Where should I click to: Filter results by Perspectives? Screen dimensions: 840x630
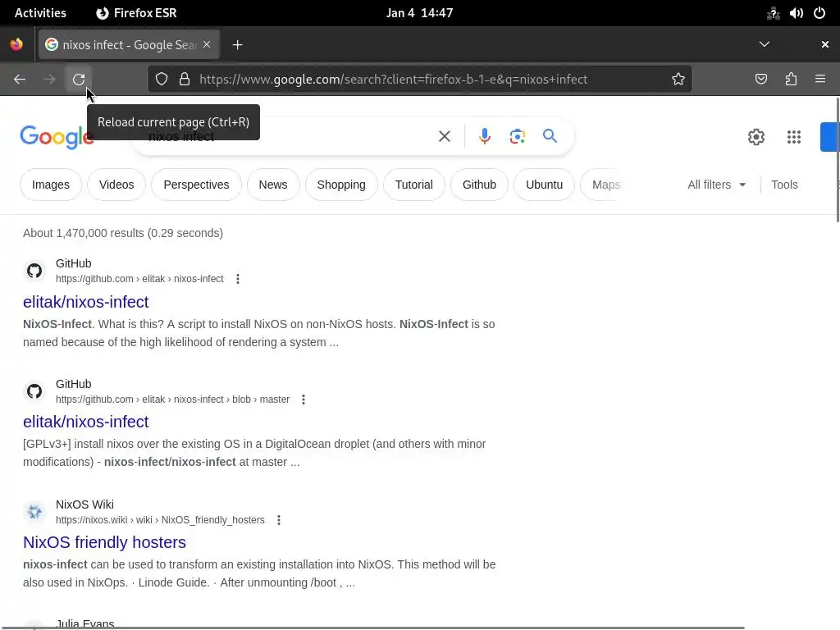196,185
